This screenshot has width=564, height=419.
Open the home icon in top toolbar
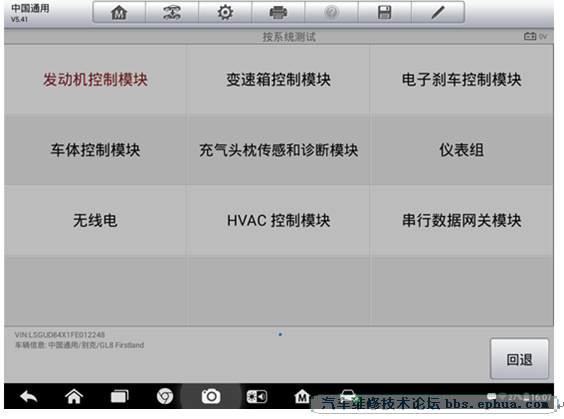tap(119, 13)
